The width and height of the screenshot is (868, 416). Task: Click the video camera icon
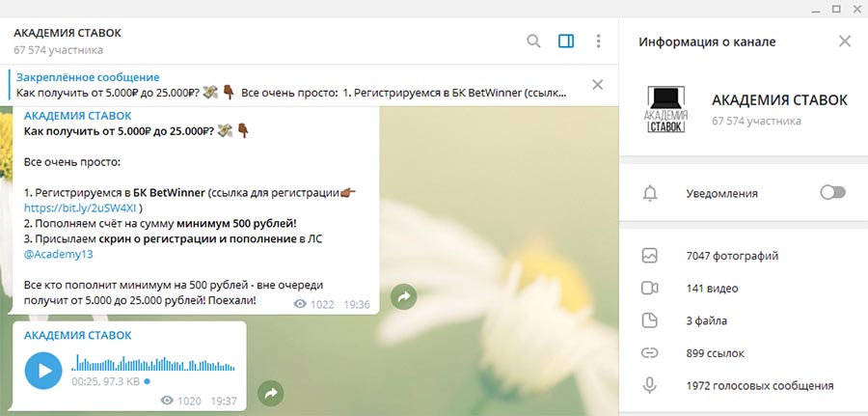pyautogui.click(x=649, y=288)
